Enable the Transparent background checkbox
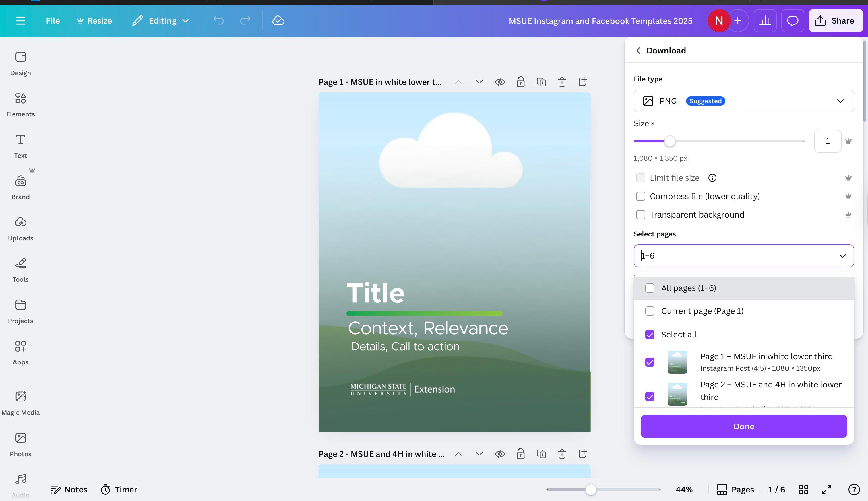The image size is (868, 501). coord(640,215)
